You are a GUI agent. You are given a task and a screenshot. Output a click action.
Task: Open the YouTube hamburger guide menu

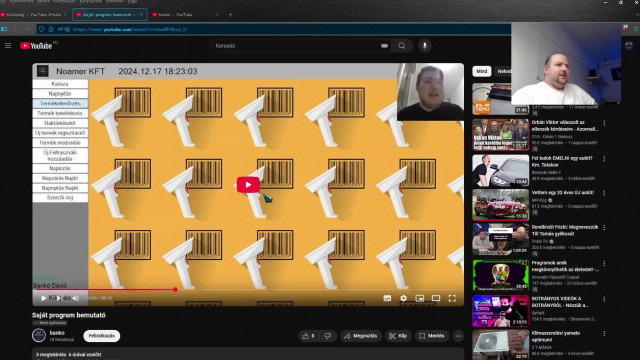click(x=8, y=46)
